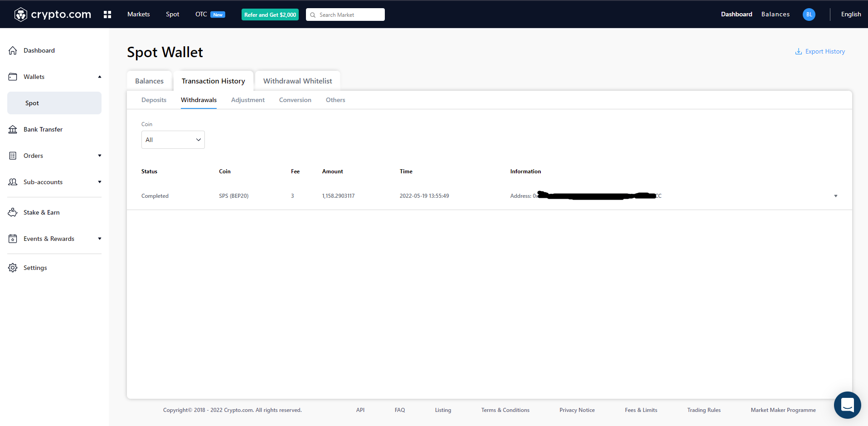Open the Others sub-tab

tap(335, 100)
